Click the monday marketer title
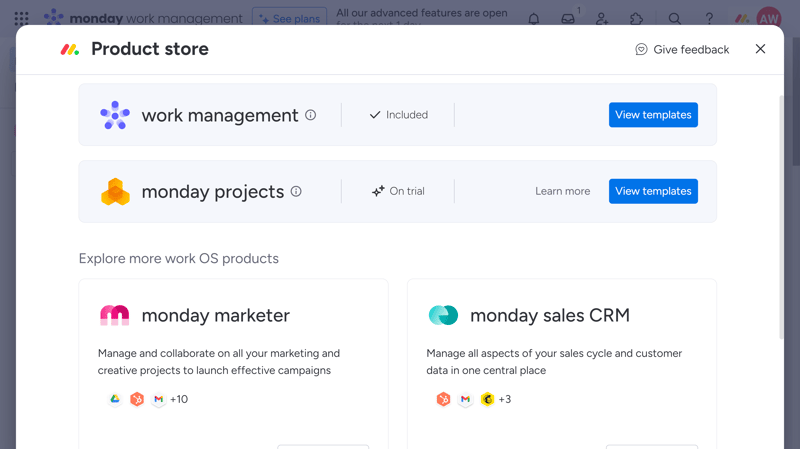Image resolution: width=800 pixels, height=449 pixels. [x=215, y=315]
